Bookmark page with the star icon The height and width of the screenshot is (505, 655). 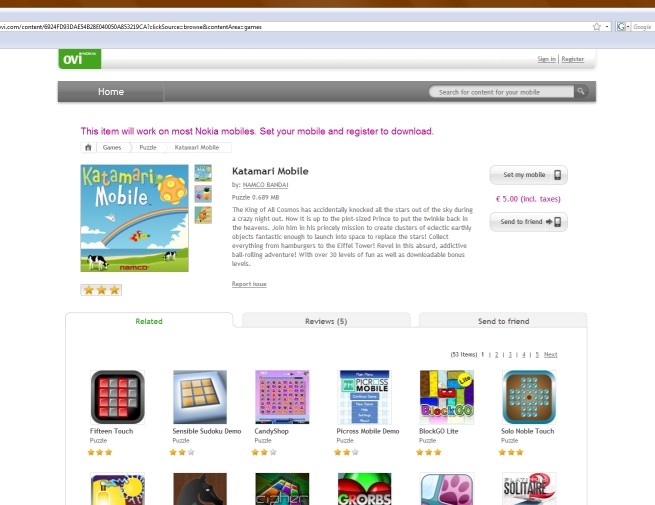coord(597,27)
